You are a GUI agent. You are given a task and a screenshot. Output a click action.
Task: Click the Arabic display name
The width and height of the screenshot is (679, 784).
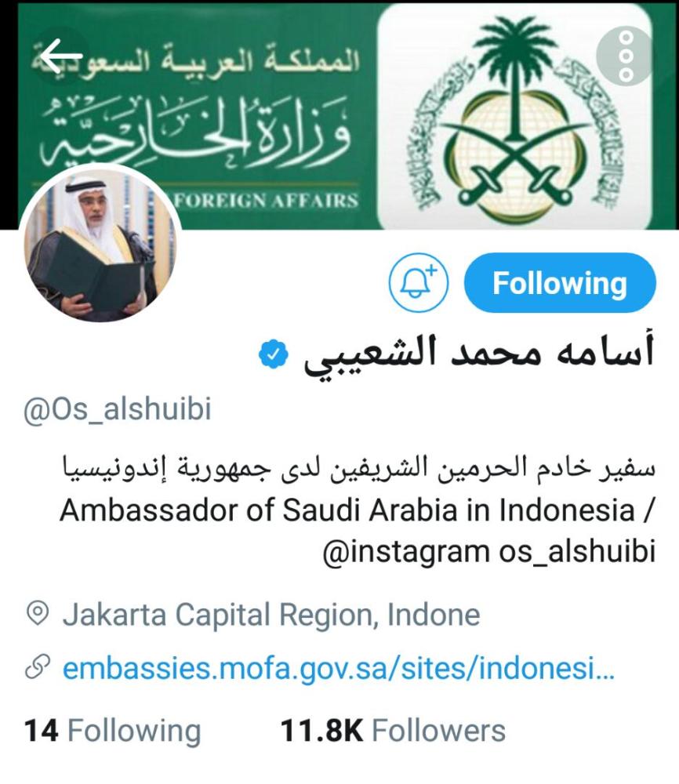(x=479, y=354)
